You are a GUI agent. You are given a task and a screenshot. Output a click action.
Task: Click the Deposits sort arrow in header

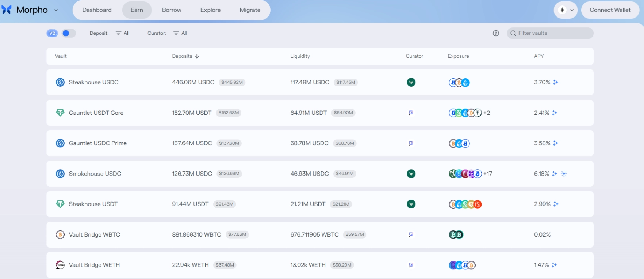[x=197, y=56]
